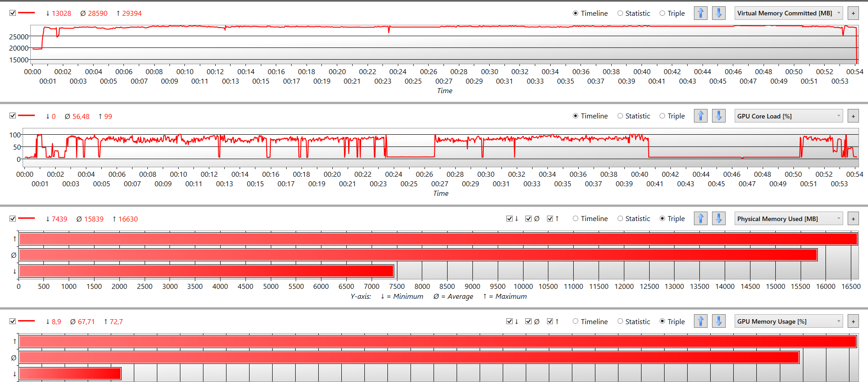The width and height of the screenshot is (868, 382).
Task: Add graph after GPU Memory Usage panel
Action: coord(853,321)
